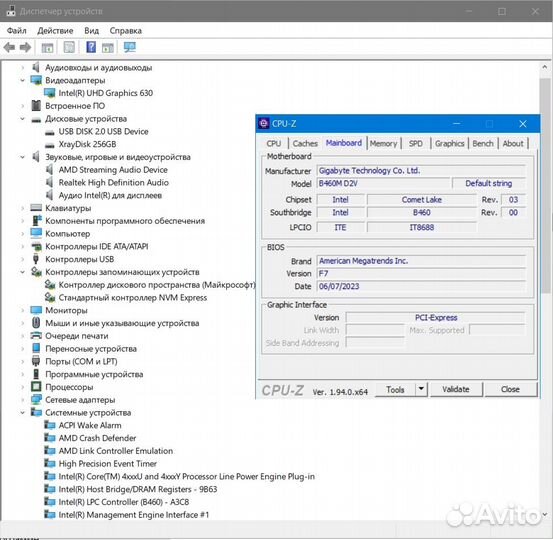Viewport: 553px width, 540px height.
Task: Collapse the Системные устройства node
Action: click(x=22, y=412)
